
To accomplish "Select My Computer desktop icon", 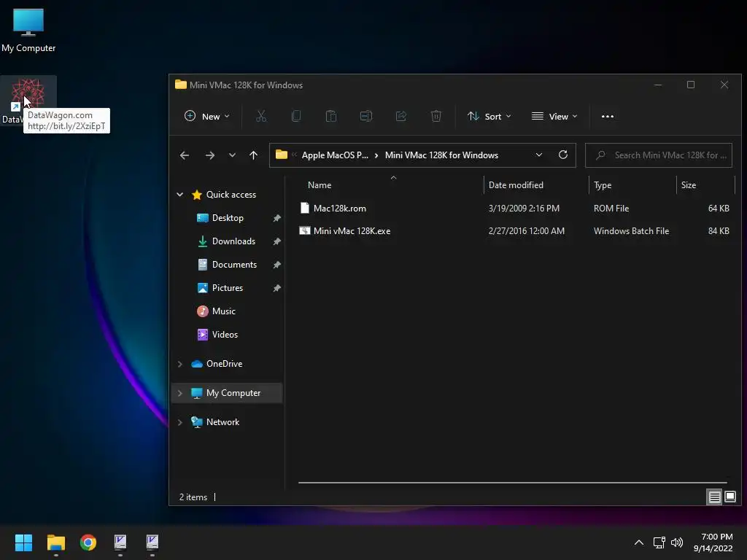I will coord(28,31).
